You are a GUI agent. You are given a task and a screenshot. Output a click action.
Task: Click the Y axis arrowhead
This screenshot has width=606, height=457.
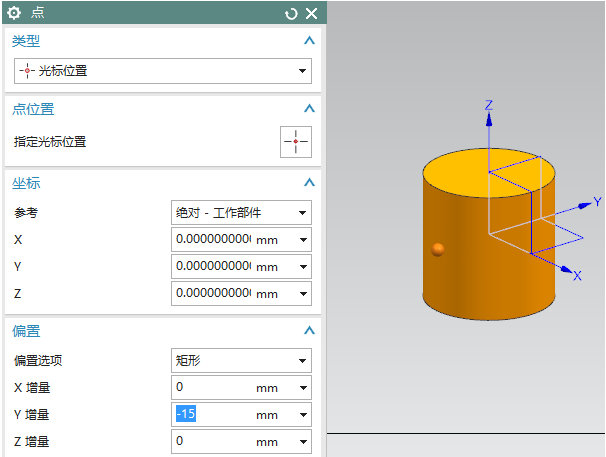(x=585, y=206)
